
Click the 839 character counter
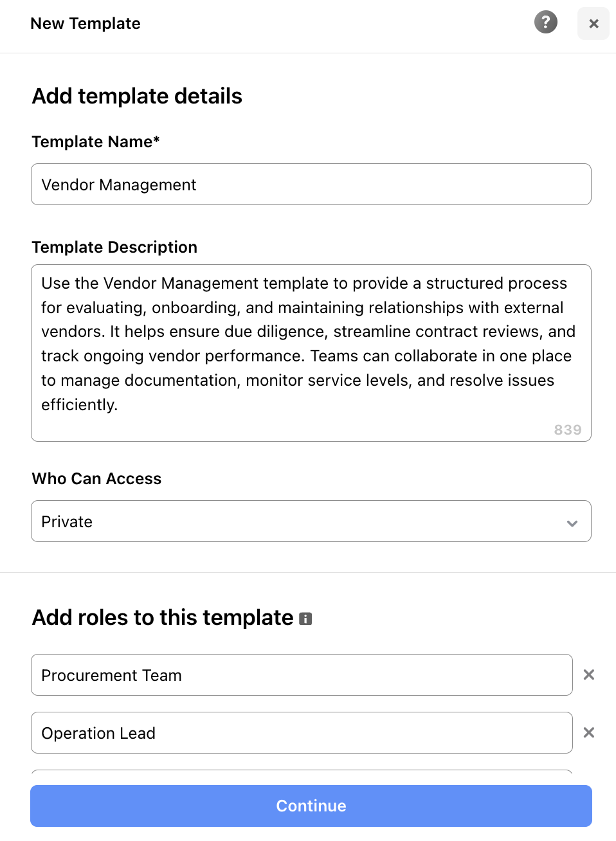point(567,430)
